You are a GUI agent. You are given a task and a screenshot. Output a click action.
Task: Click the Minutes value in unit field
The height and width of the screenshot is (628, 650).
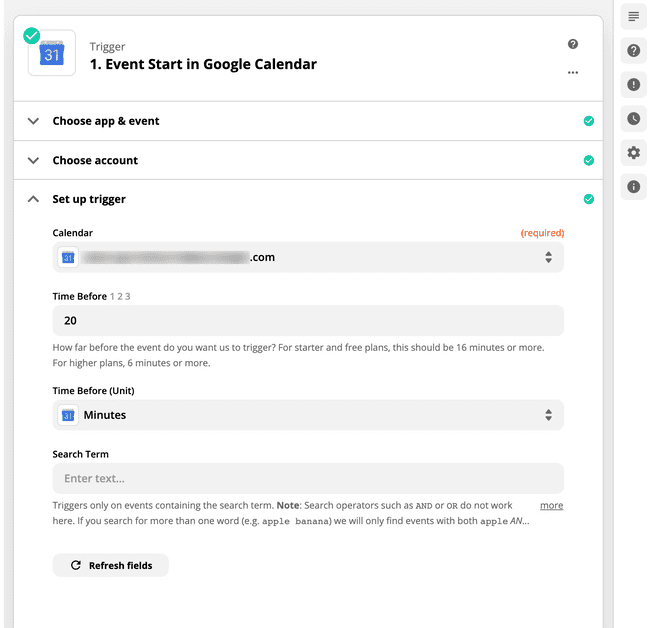tap(104, 415)
